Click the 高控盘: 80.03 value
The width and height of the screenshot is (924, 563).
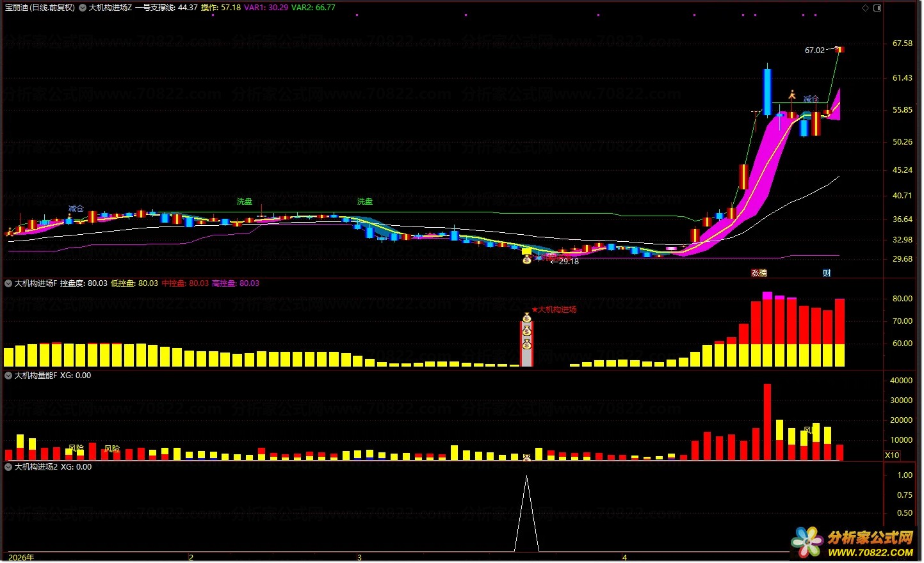coord(236,283)
